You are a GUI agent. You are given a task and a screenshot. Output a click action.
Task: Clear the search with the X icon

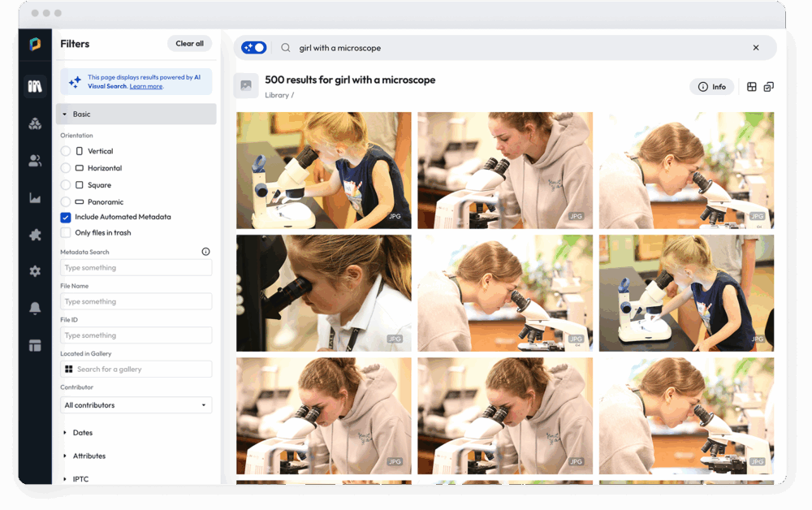tap(755, 48)
